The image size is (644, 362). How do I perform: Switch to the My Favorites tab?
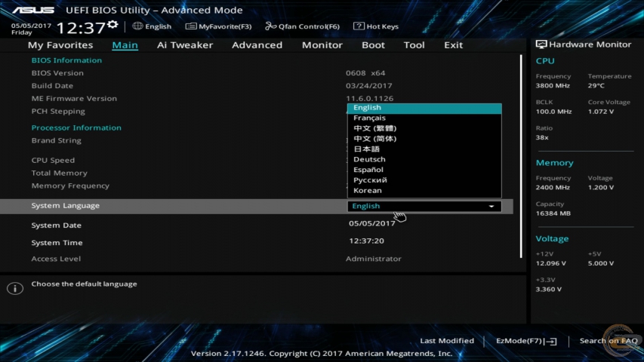(x=60, y=44)
